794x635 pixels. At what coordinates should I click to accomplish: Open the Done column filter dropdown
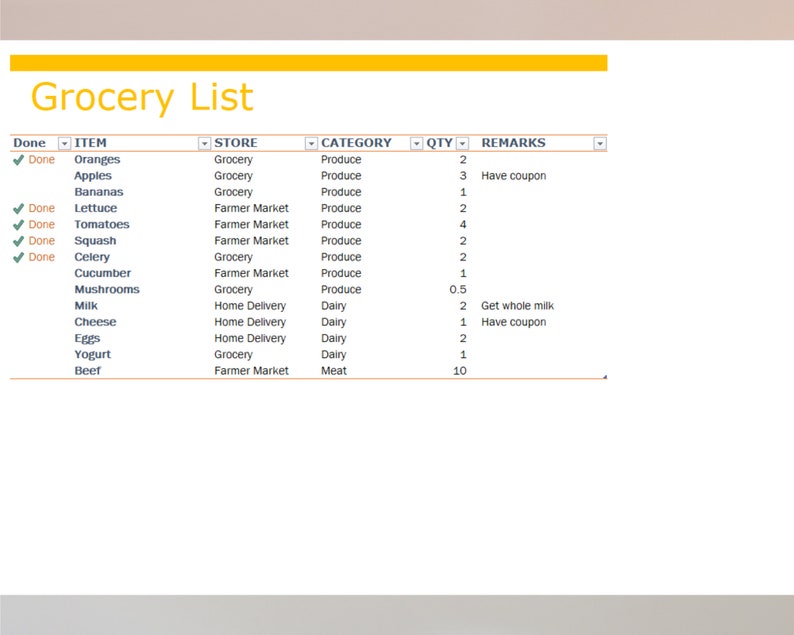[64, 144]
